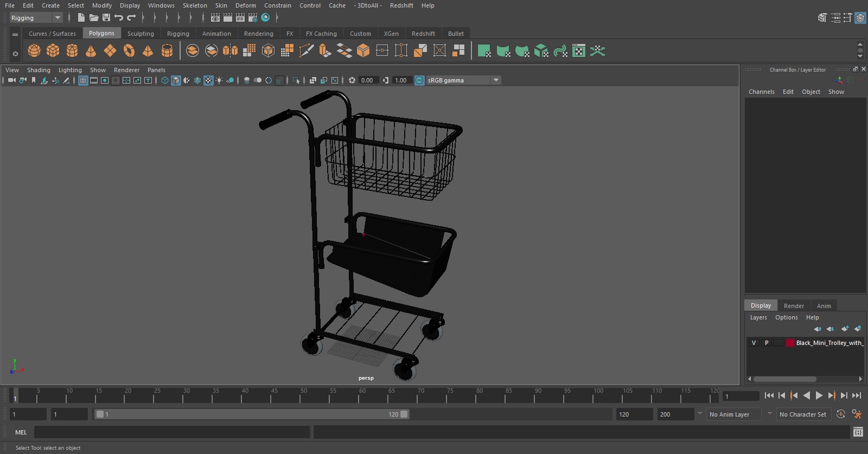This screenshot has height=454, width=868.
Task: Toggle layer display type empty box
Action: pos(779,343)
